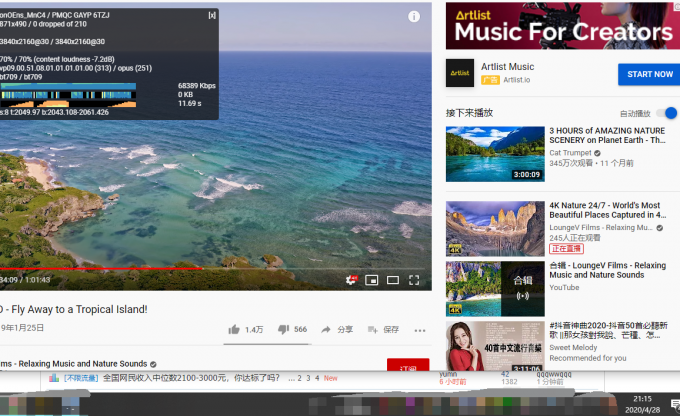Close the stats for nerds overlay
This screenshot has width=680, height=416.
pos(211,15)
